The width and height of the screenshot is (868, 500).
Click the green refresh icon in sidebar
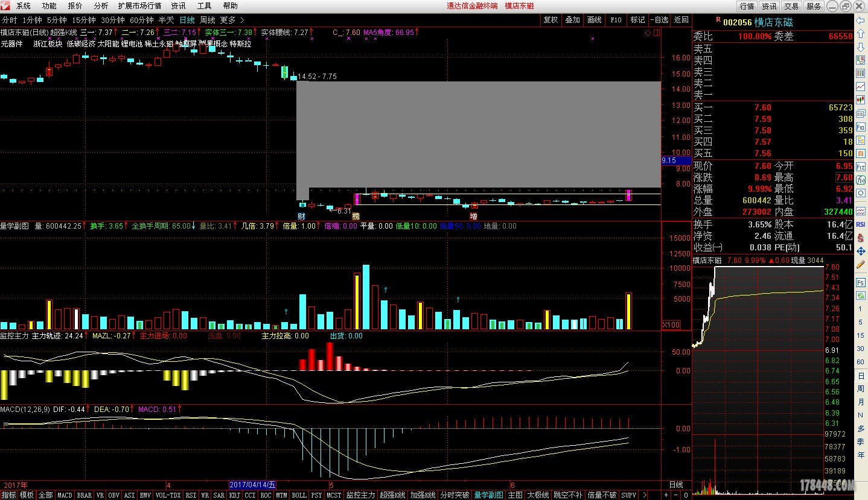click(x=861, y=296)
